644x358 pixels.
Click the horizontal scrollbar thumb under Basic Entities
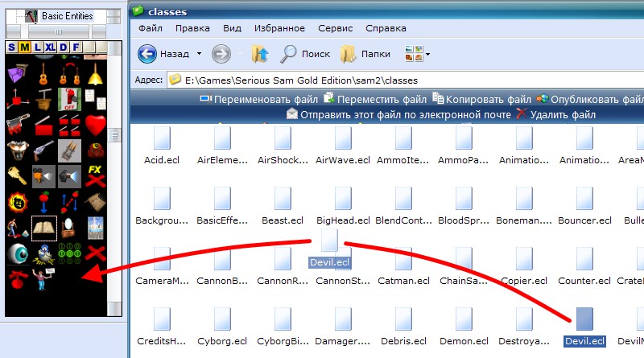(x=59, y=31)
